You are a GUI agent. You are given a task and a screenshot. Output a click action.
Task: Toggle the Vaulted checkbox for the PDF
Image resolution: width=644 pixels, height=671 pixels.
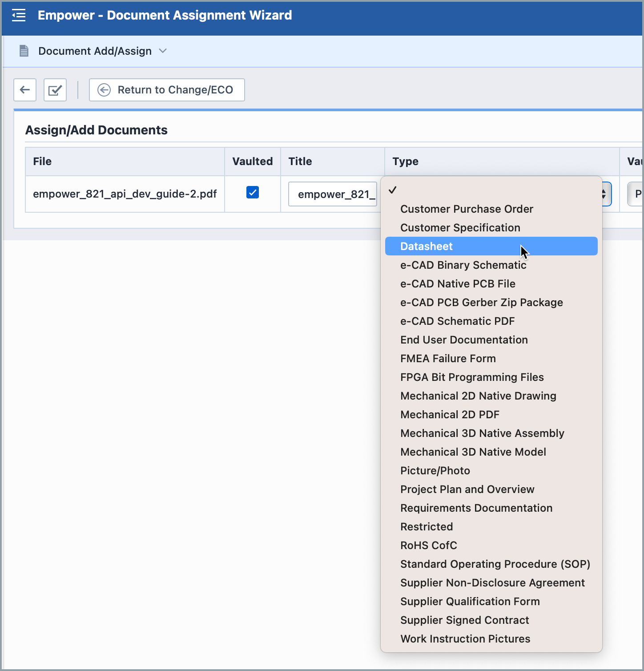(252, 192)
